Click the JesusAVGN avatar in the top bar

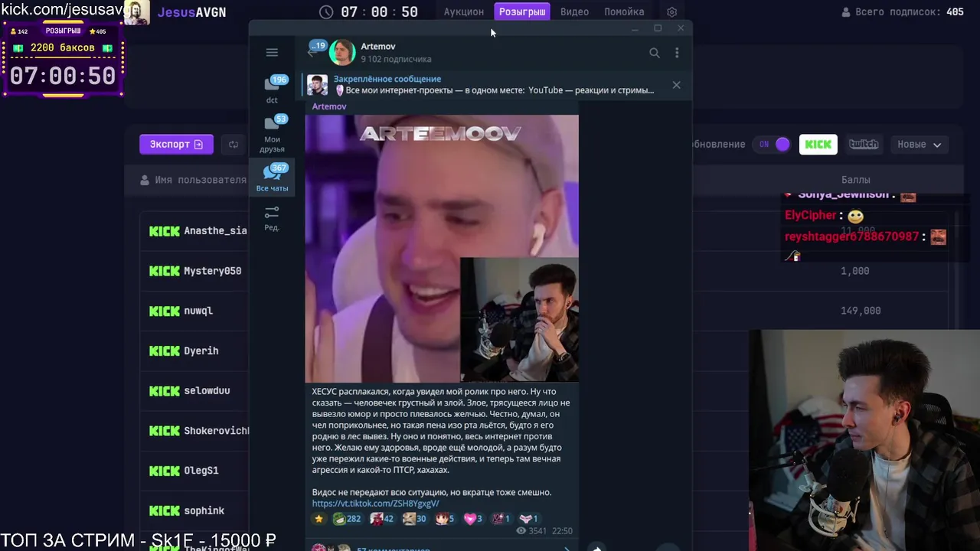pos(138,12)
